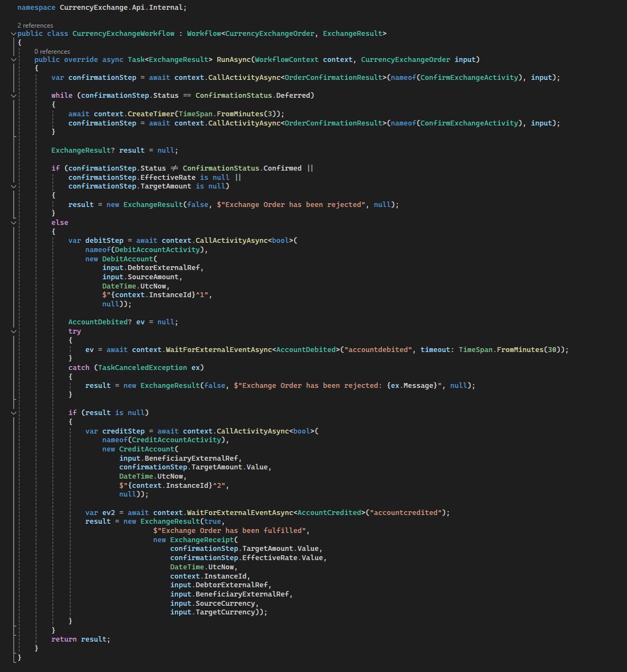The height and width of the screenshot is (672, 627).
Task: Click 'EffectiveRate.Value' argument
Action: point(282,558)
